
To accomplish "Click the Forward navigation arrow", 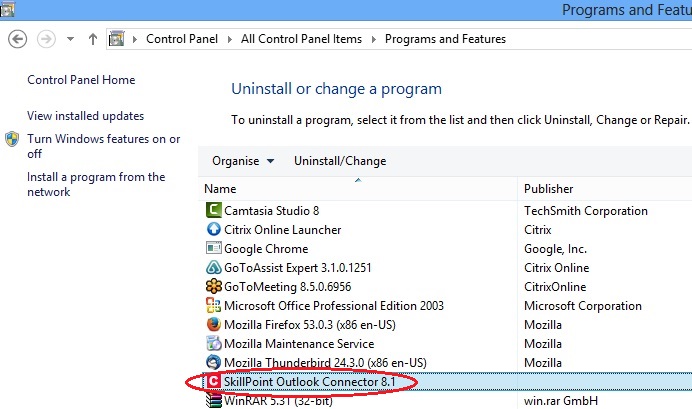I will click(x=46, y=39).
